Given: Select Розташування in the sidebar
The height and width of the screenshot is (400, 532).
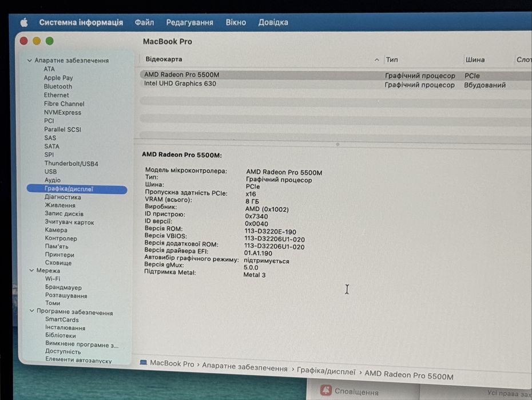Looking at the screenshot, I should coord(66,295).
